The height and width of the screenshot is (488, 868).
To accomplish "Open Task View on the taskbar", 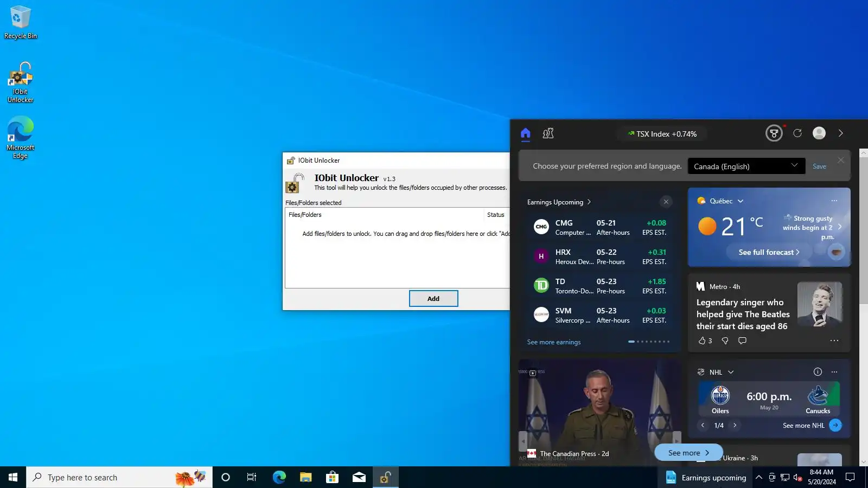I will (x=252, y=477).
